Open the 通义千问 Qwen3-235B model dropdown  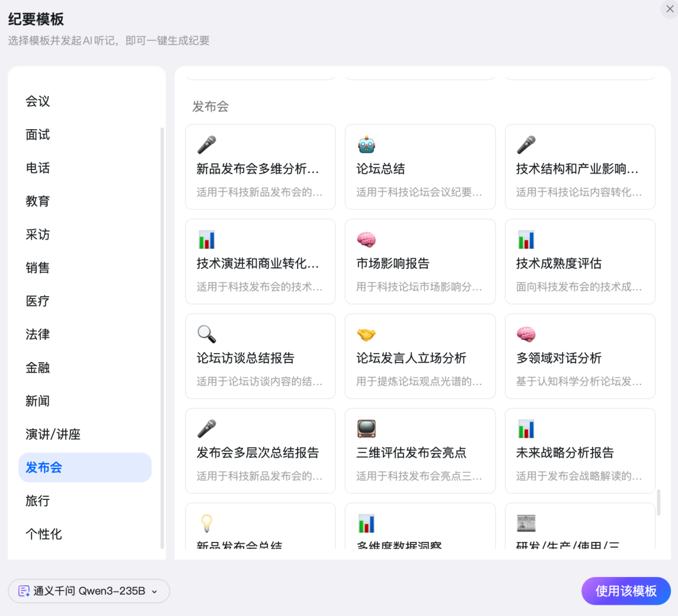(88, 590)
